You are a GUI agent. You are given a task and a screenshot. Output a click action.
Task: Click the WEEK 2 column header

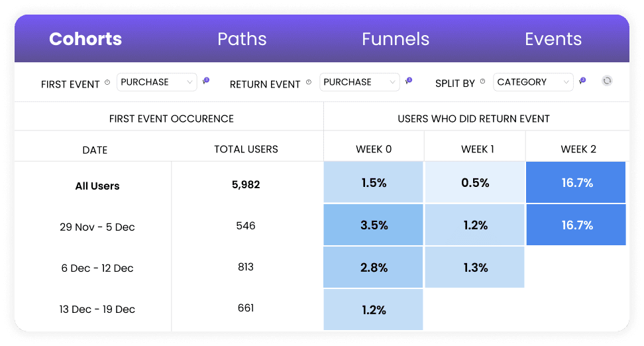(x=578, y=149)
